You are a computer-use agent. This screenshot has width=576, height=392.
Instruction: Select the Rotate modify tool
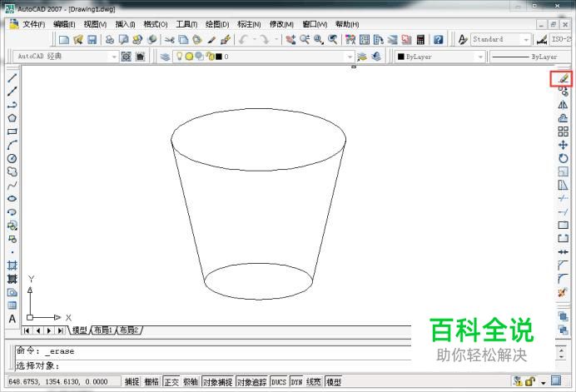pos(563,158)
